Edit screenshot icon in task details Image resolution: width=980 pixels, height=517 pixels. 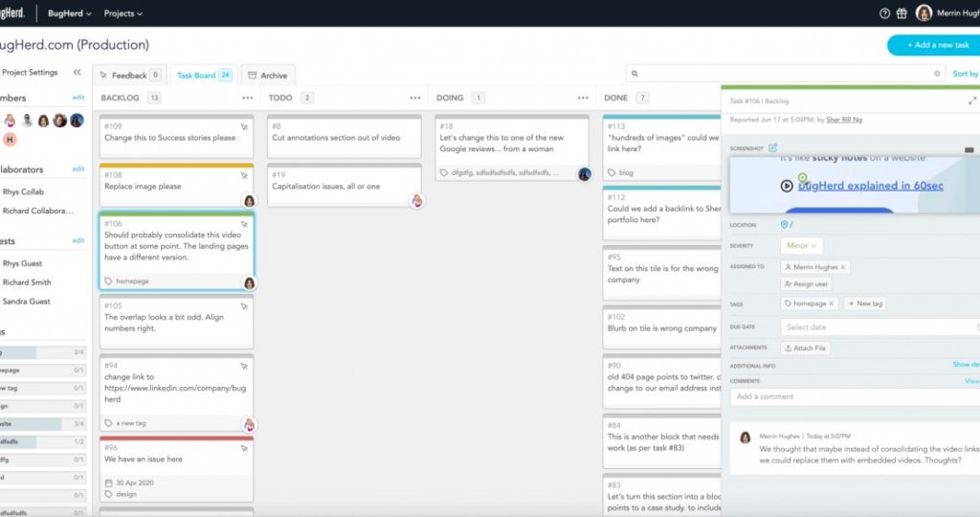[772, 148]
